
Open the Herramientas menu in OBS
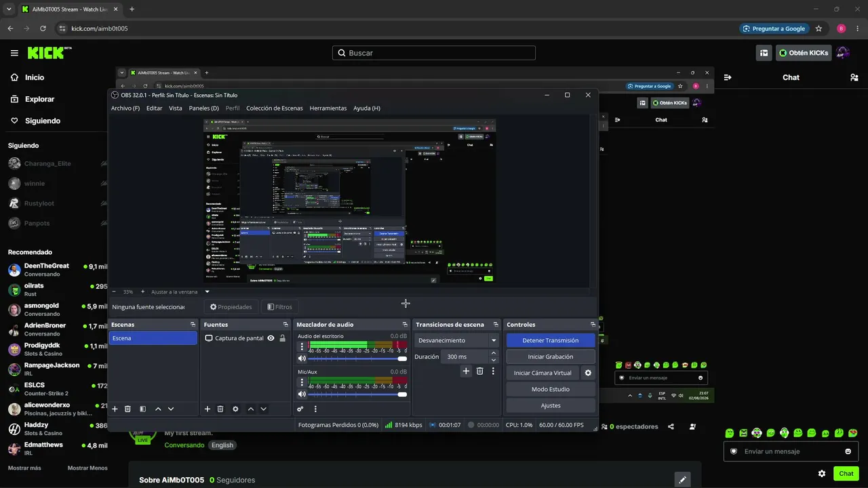tap(328, 108)
